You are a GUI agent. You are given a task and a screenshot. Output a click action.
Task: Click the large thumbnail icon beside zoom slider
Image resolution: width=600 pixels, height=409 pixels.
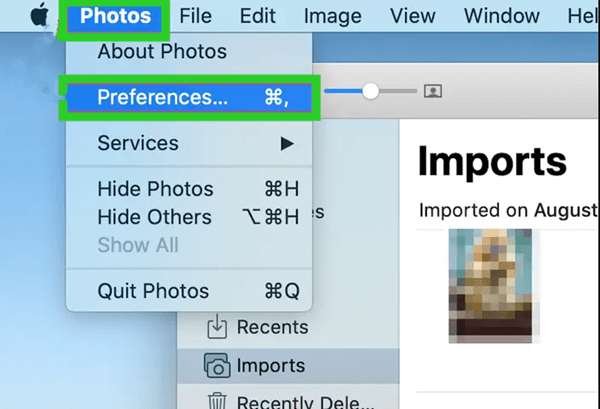(433, 91)
